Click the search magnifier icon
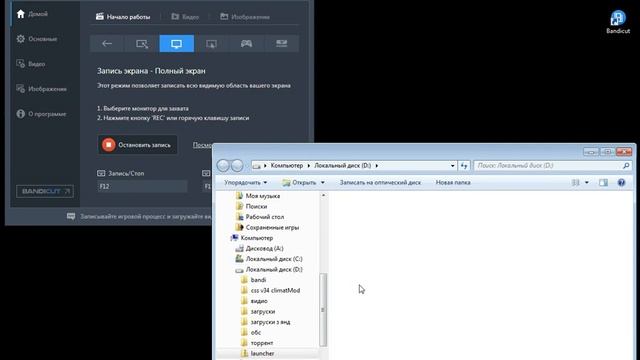This screenshot has width=640, height=360. click(626, 165)
